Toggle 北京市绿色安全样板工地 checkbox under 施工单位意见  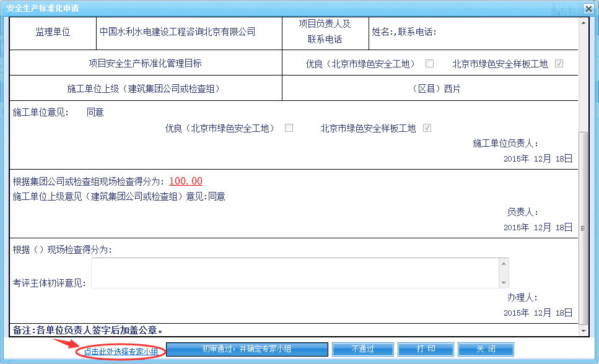coord(427,128)
